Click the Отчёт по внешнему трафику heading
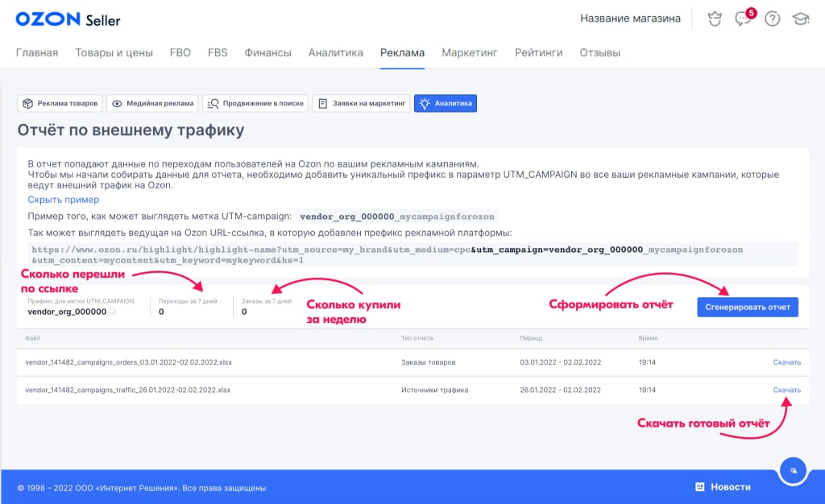825x504 pixels. click(131, 130)
